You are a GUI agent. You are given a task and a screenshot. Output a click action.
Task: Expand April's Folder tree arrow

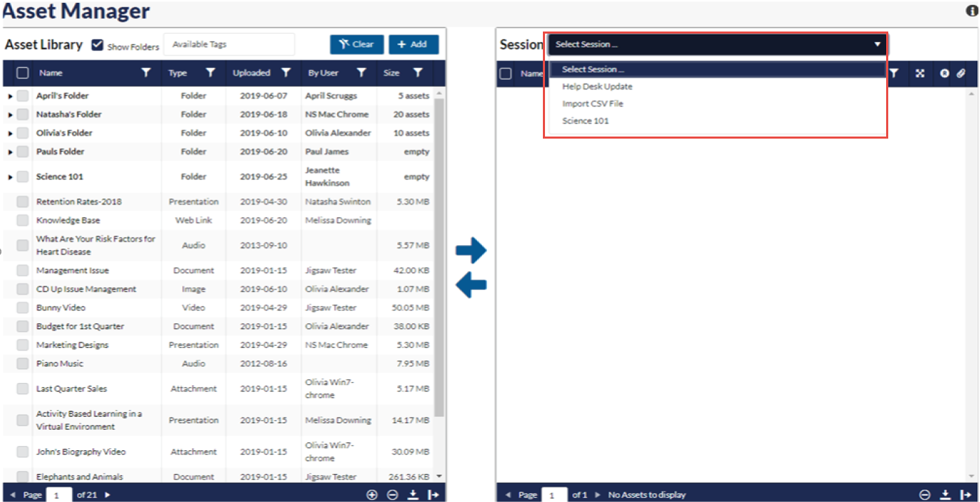click(10, 96)
